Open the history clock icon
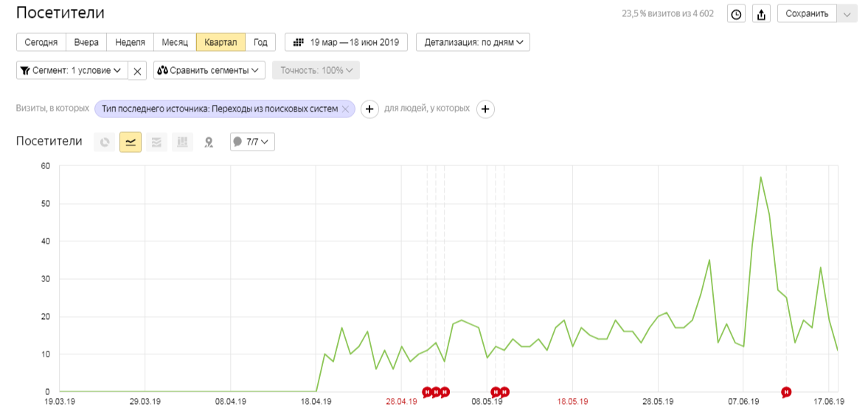The image size is (868, 412). (736, 15)
